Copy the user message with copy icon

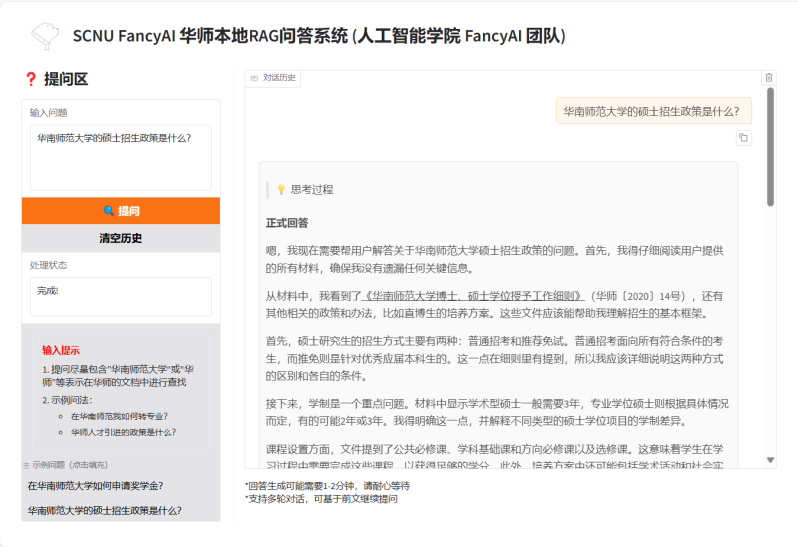743,138
